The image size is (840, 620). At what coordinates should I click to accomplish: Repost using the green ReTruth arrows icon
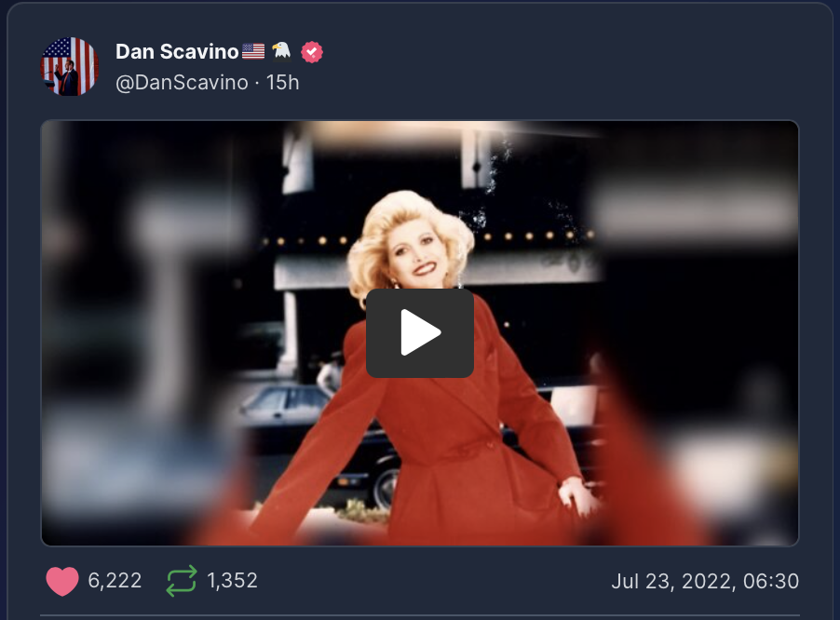click(x=181, y=581)
